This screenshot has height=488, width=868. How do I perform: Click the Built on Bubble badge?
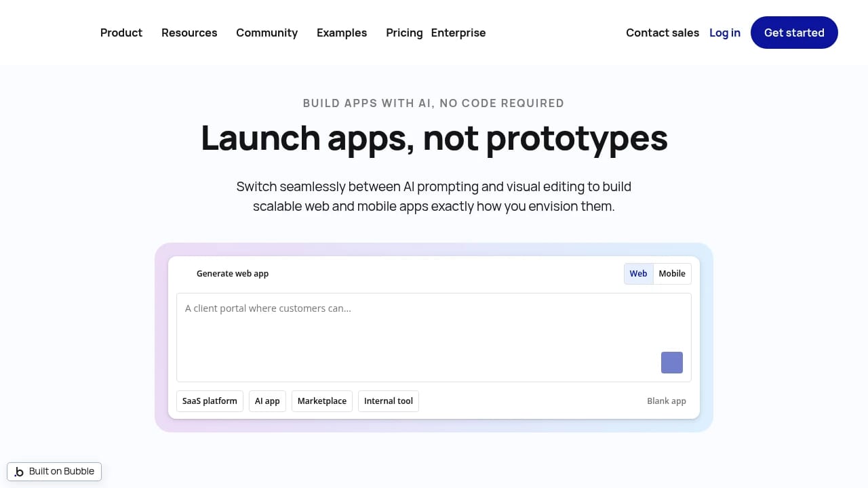click(54, 471)
